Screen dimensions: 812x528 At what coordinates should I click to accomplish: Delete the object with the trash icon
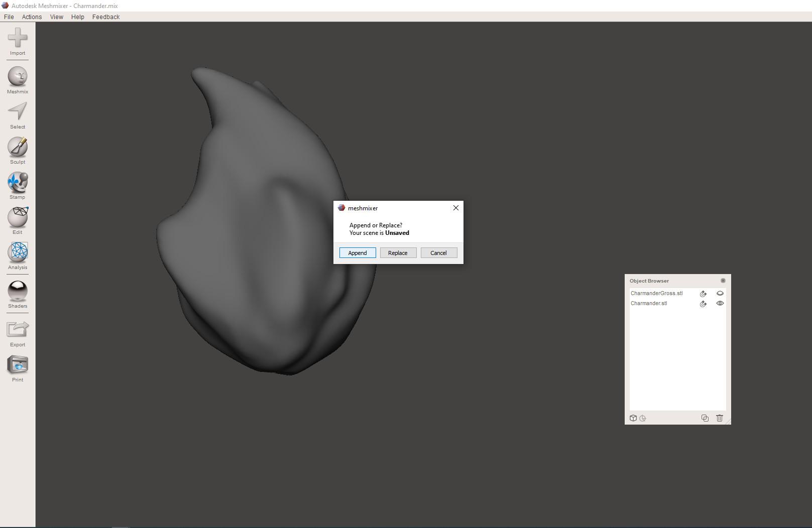pyautogui.click(x=720, y=418)
